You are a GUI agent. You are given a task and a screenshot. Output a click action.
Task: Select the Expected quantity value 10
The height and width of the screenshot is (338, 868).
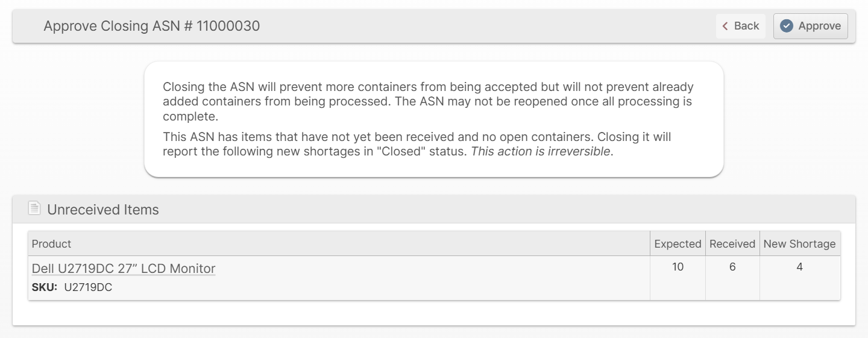[678, 266]
